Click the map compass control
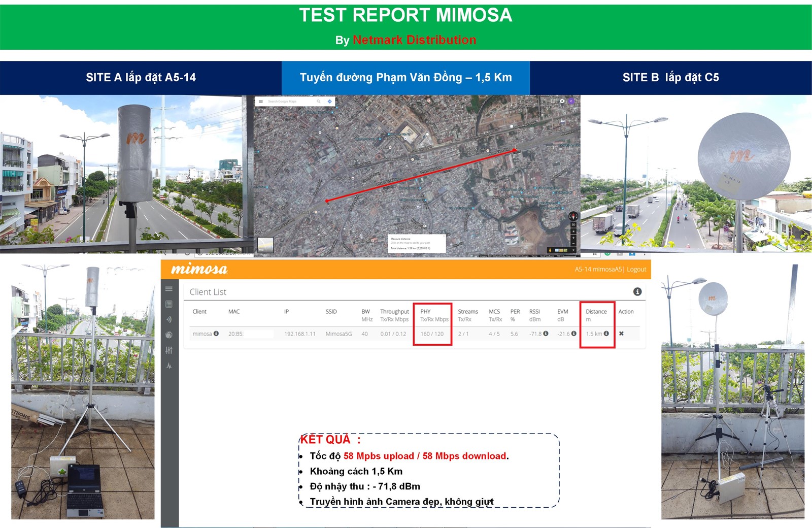 pos(573,216)
